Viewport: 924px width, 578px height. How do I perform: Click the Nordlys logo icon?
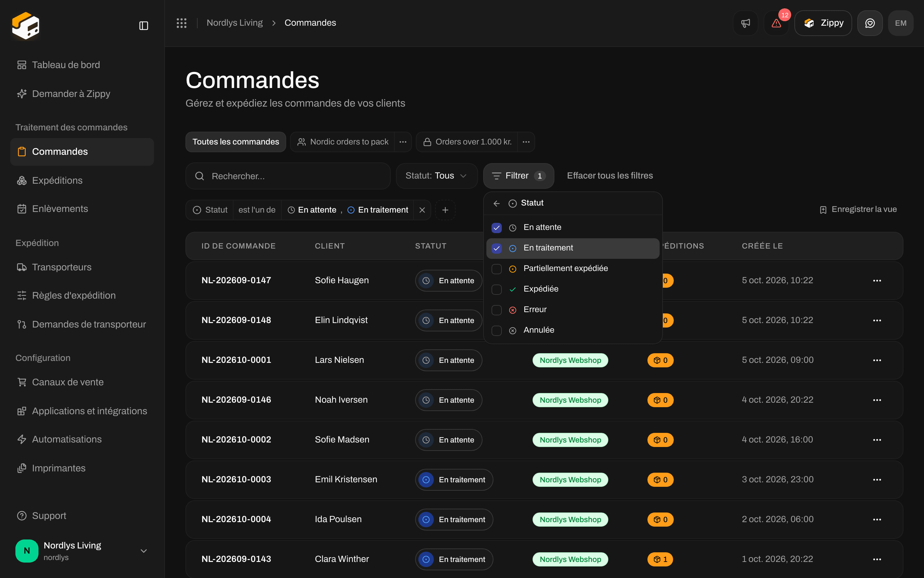tap(26, 26)
